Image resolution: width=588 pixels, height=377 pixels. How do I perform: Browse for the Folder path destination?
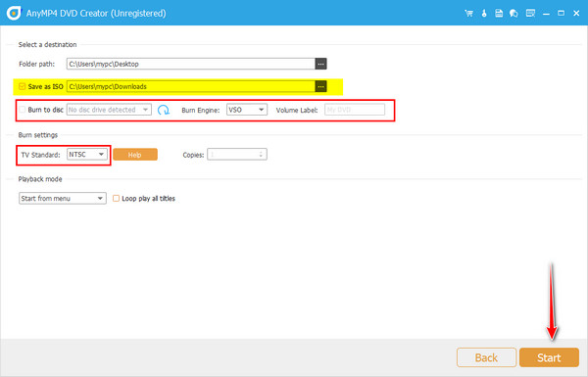tap(321, 64)
